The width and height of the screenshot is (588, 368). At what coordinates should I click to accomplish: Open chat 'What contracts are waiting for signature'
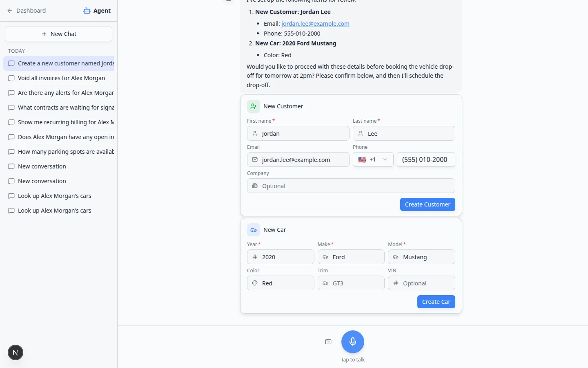pos(59,108)
